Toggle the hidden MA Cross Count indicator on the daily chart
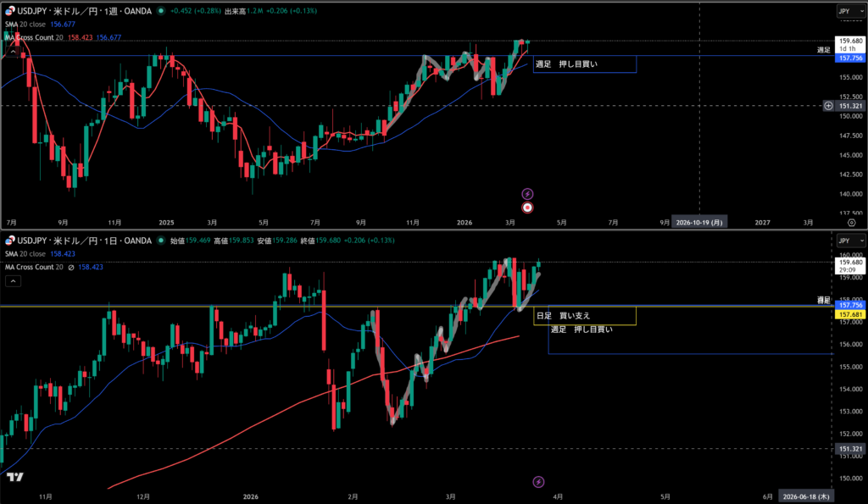 click(71, 267)
